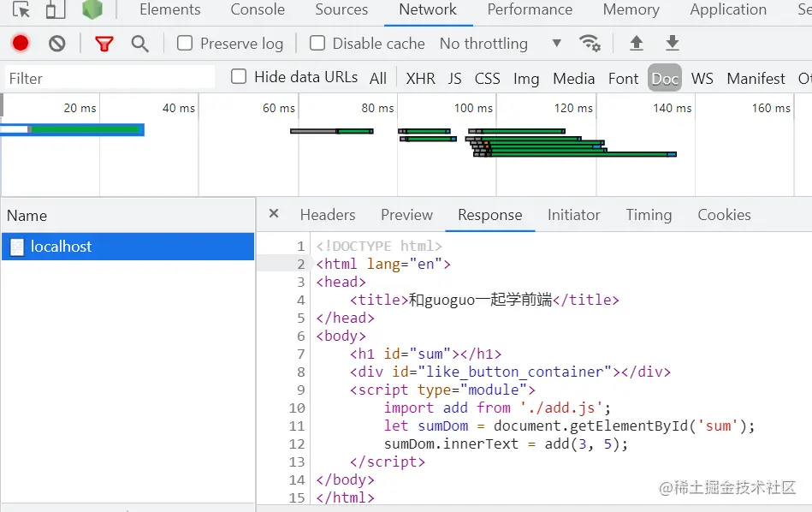Filter requests by Img
812x512 pixels.
point(526,79)
